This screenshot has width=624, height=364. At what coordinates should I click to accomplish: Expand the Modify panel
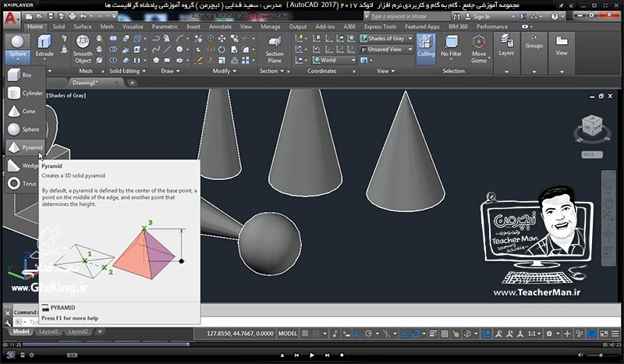point(225,71)
